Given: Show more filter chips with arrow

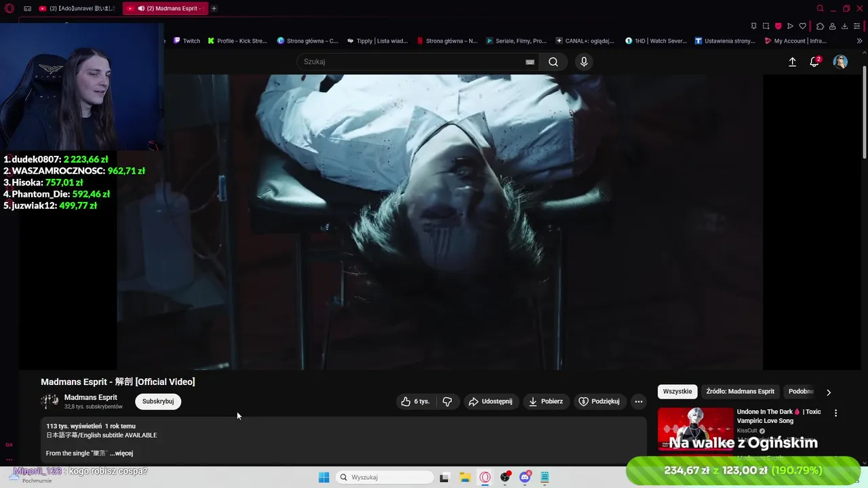Looking at the screenshot, I should click(x=828, y=392).
